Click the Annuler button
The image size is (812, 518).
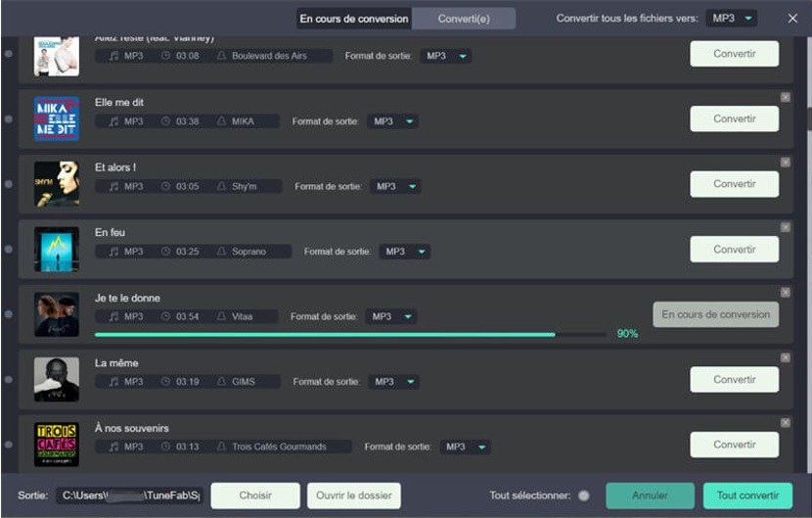pyautogui.click(x=650, y=495)
